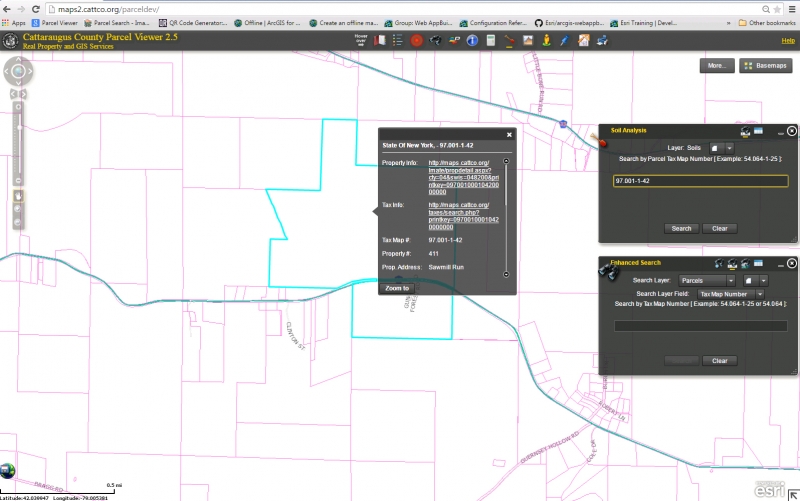
Task: Toggle the pan hand tool
Action: (x=17, y=195)
